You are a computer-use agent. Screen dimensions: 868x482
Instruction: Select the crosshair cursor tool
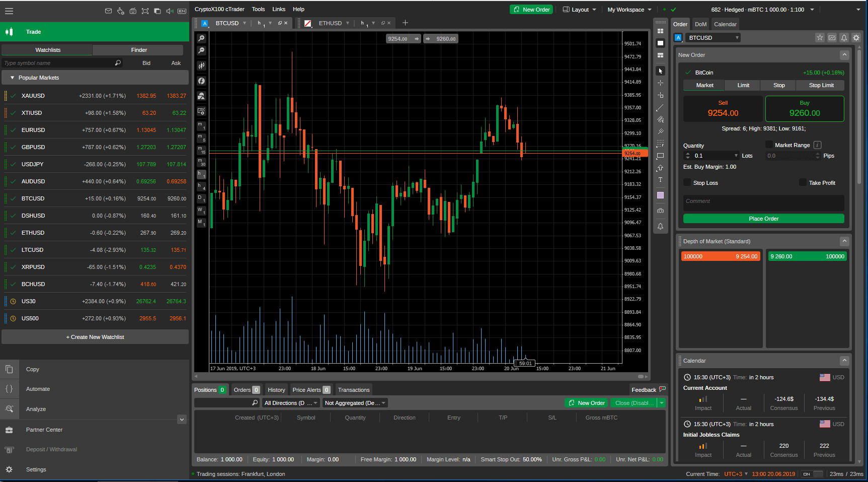click(x=660, y=83)
